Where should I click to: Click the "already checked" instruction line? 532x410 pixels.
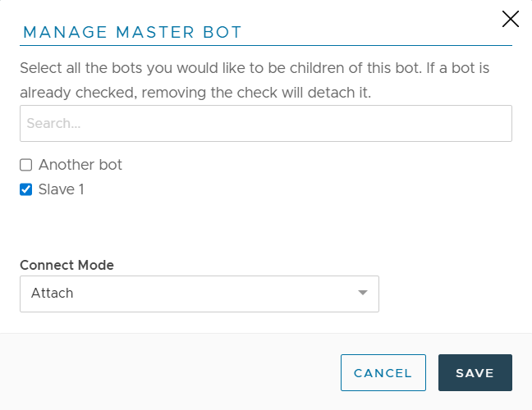coord(195,93)
